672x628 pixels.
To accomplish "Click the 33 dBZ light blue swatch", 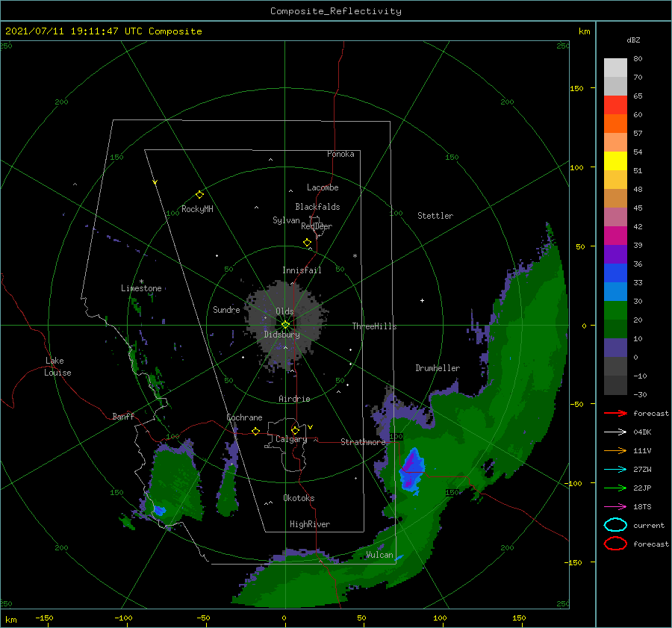I will coord(615,291).
